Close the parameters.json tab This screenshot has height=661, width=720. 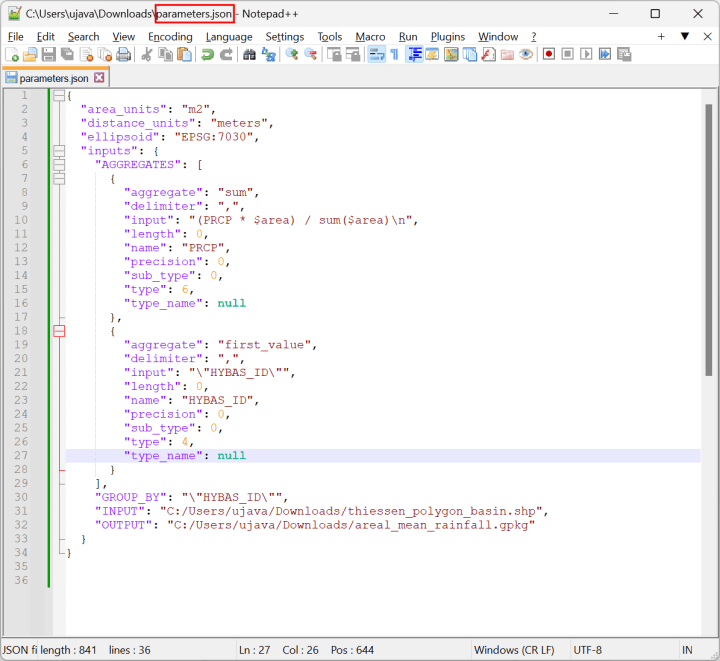pos(100,77)
